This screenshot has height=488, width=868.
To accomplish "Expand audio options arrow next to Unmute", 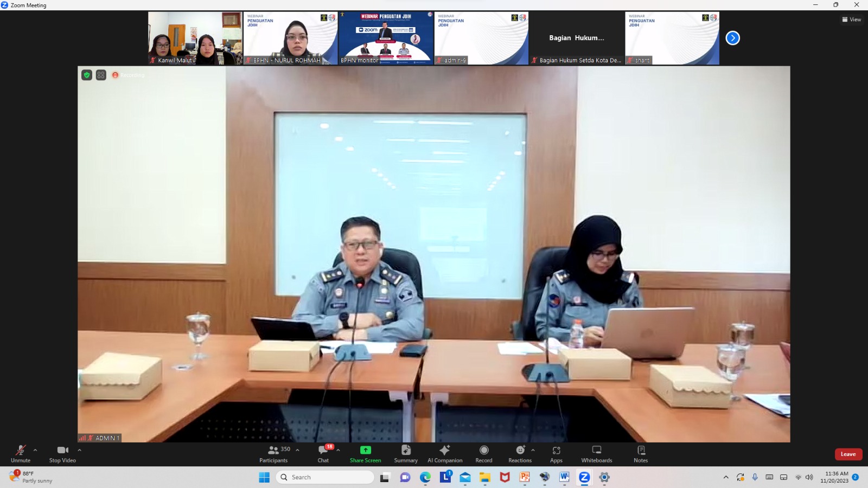I will point(35,450).
